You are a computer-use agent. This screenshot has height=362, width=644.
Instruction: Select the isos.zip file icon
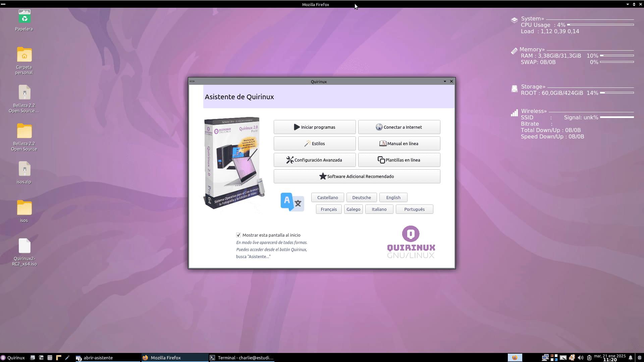pos(24,169)
